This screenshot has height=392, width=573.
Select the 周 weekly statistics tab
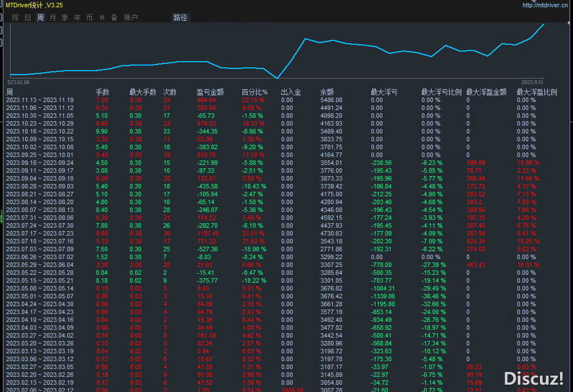[x=40, y=17]
